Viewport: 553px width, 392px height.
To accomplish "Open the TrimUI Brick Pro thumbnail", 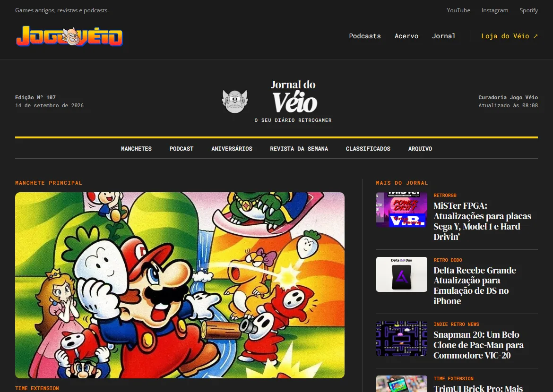I will 402,384.
